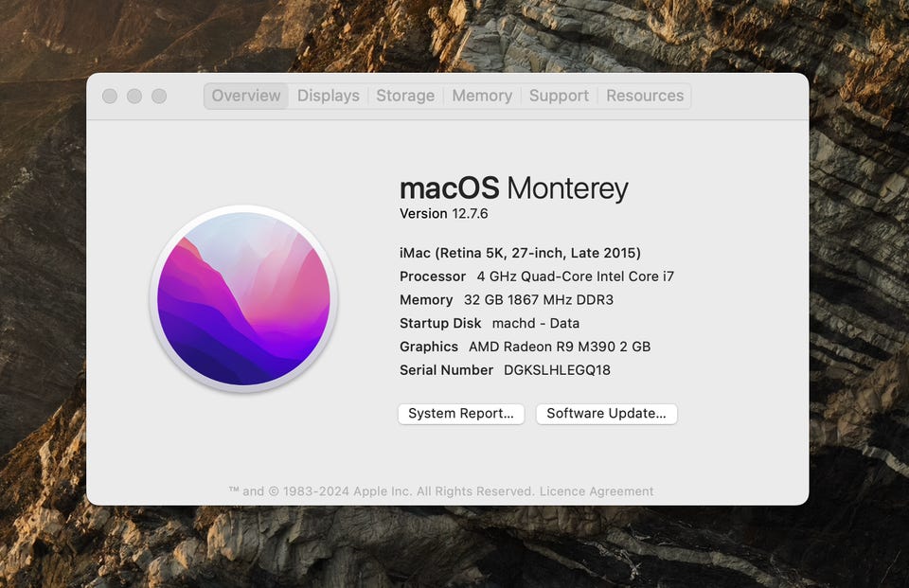Click the startup disk value machd - Data
Image resolution: width=909 pixels, height=588 pixels.
click(x=536, y=323)
